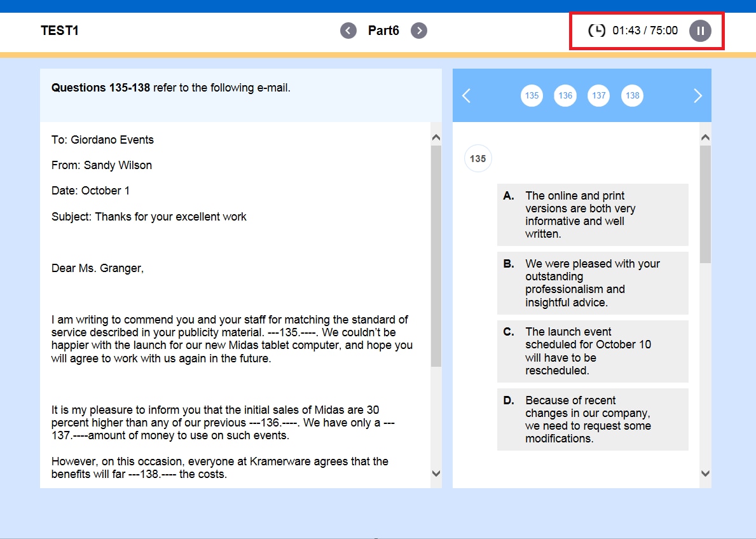Click the e-mail passage scrollbar thumb
The width and height of the screenshot is (756, 539).
436,254
